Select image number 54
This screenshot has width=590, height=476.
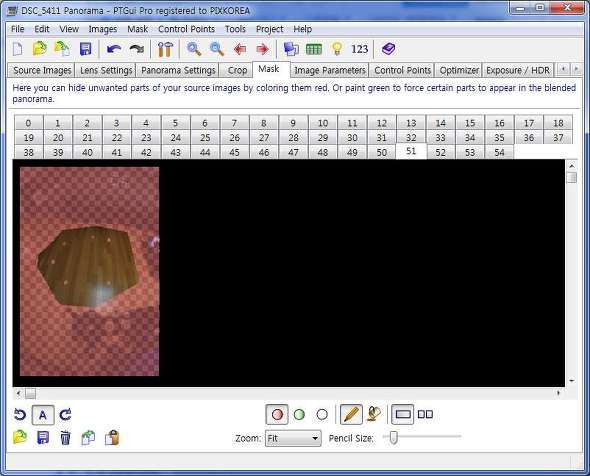(x=499, y=152)
